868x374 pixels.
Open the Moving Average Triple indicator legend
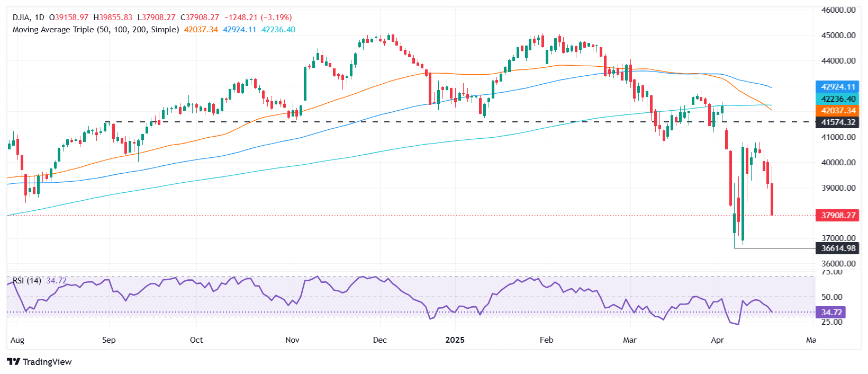point(95,30)
